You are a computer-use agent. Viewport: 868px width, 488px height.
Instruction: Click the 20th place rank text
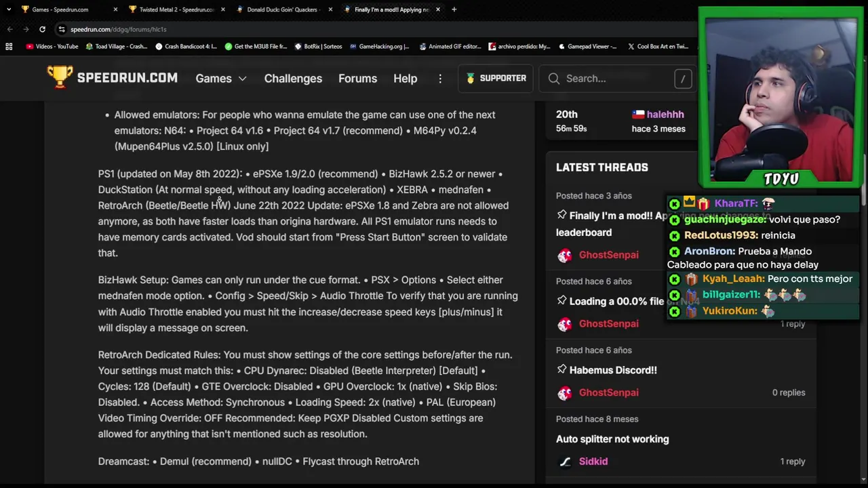point(567,115)
